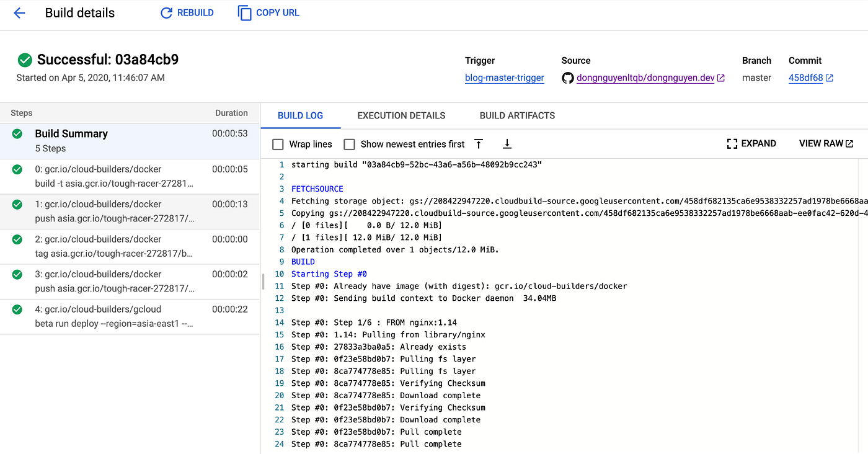Switch to the BUILD ARTIFACTS tab
Screen dimensions: 868x454
(517, 115)
